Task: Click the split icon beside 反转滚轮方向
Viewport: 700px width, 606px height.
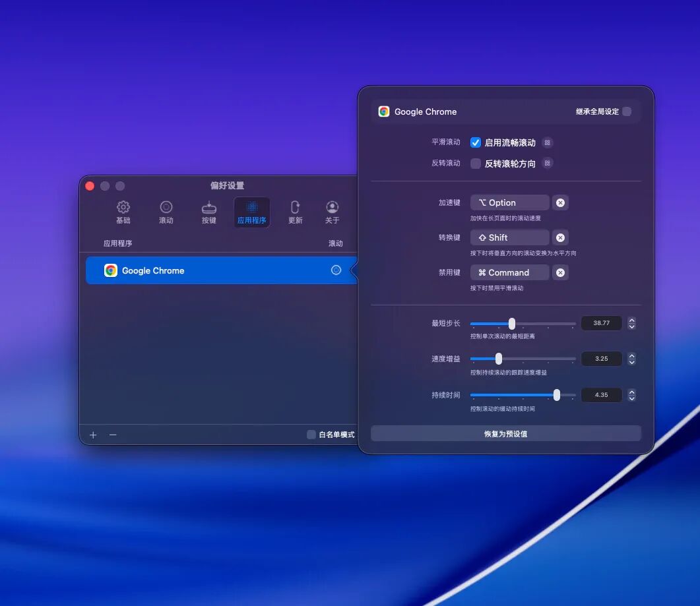Action: coord(548,164)
